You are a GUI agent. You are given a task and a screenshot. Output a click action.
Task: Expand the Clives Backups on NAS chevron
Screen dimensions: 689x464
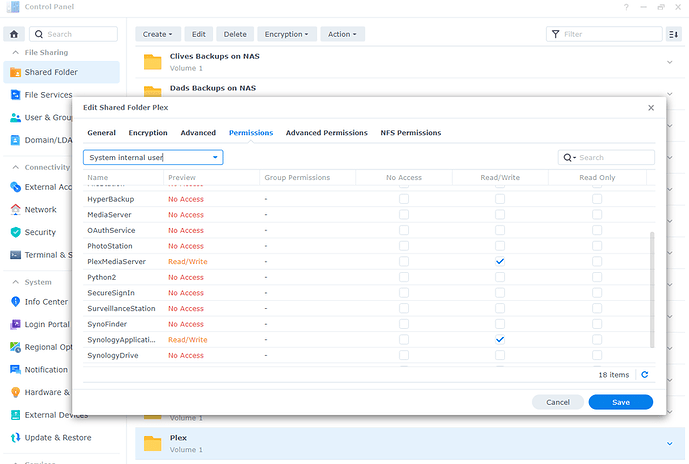[x=670, y=62]
